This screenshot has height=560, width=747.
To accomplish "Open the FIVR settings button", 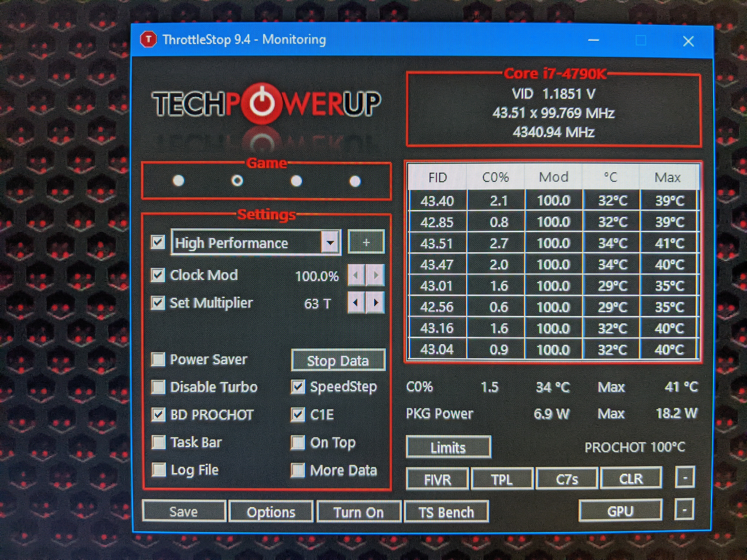I will [x=437, y=479].
